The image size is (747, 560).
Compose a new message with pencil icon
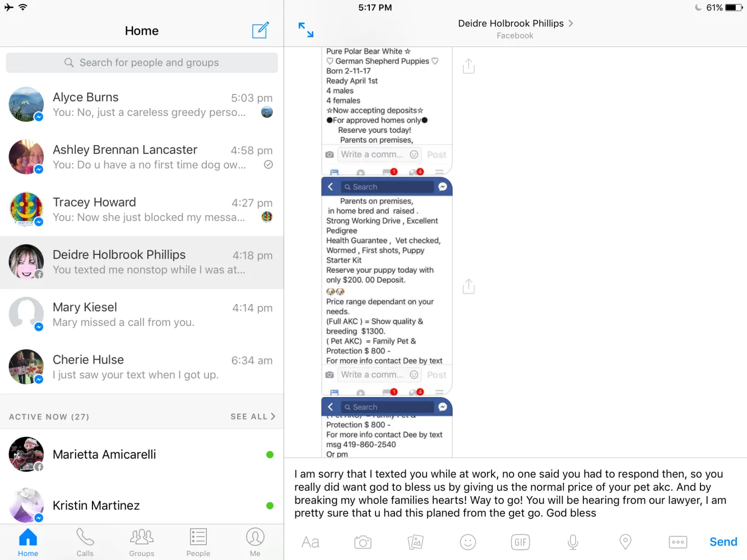[x=261, y=30]
